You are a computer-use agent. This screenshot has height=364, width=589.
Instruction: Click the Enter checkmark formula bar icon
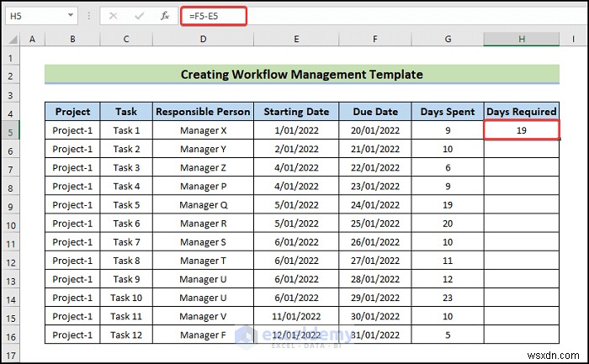pos(140,16)
